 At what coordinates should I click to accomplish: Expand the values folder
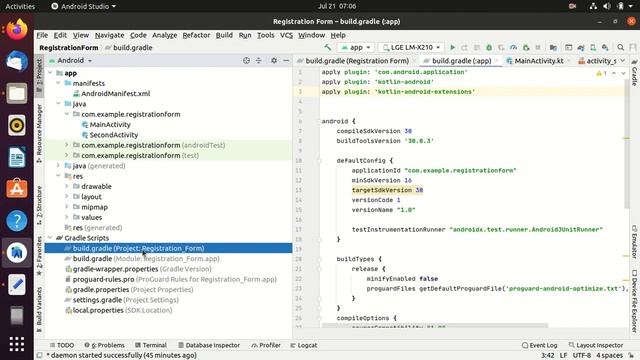coord(67,217)
